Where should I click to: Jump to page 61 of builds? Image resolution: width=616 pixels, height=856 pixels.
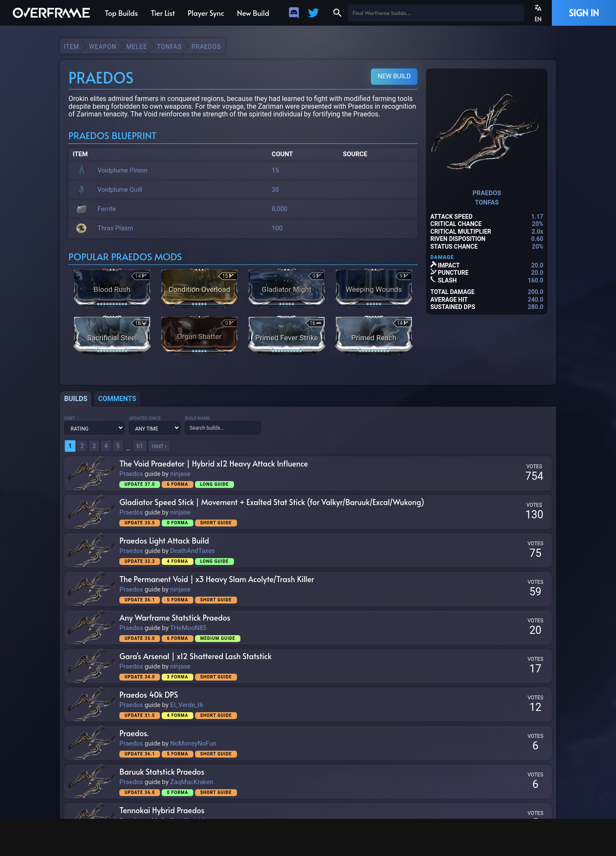pyautogui.click(x=139, y=446)
